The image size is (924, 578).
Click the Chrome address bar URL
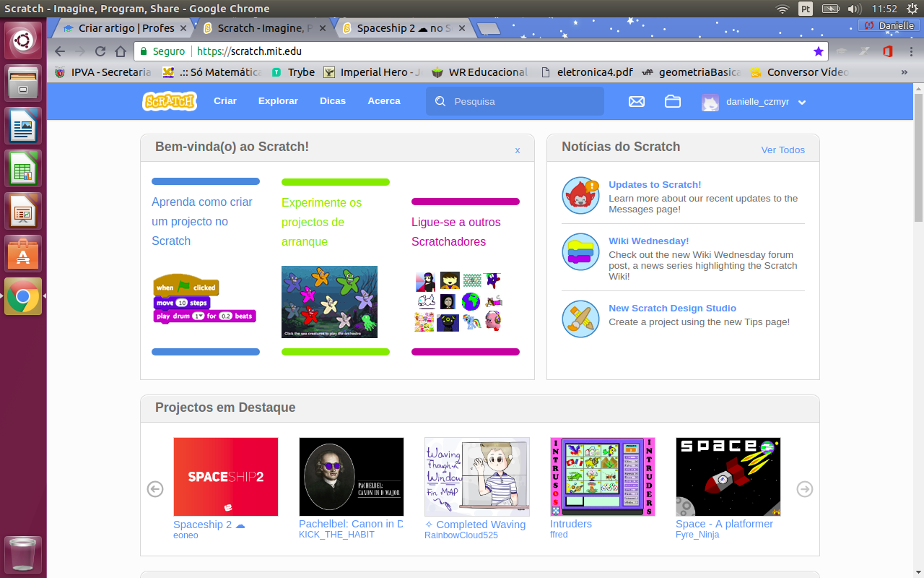[249, 51]
